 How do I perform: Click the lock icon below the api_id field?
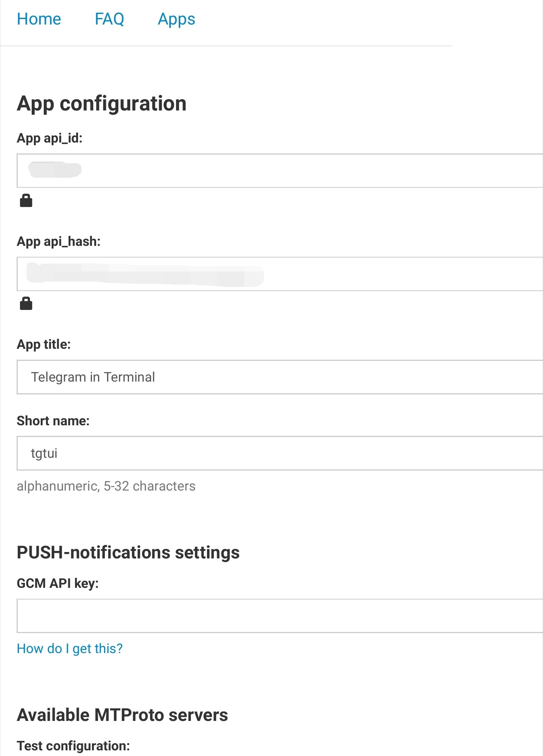tap(26, 201)
